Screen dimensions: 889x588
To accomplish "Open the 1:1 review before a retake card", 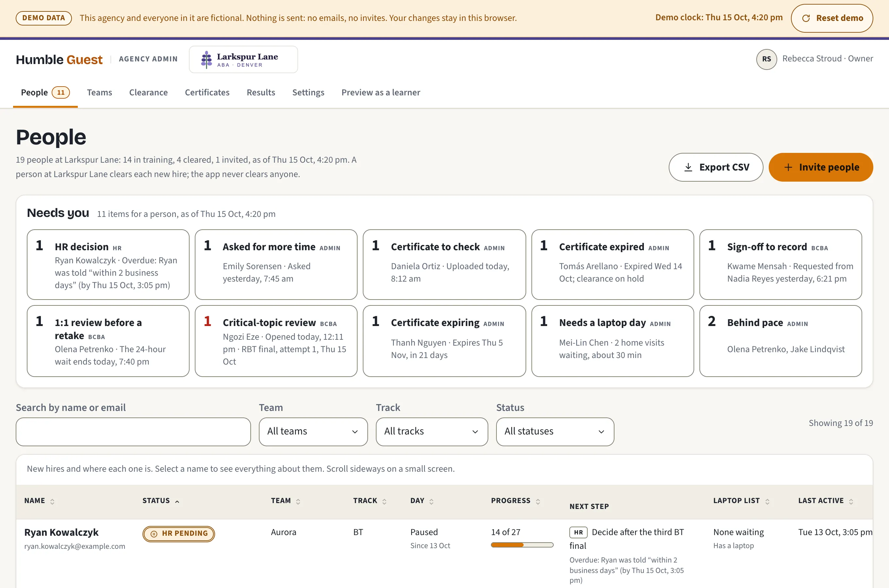I will pyautogui.click(x=108, y=341).
